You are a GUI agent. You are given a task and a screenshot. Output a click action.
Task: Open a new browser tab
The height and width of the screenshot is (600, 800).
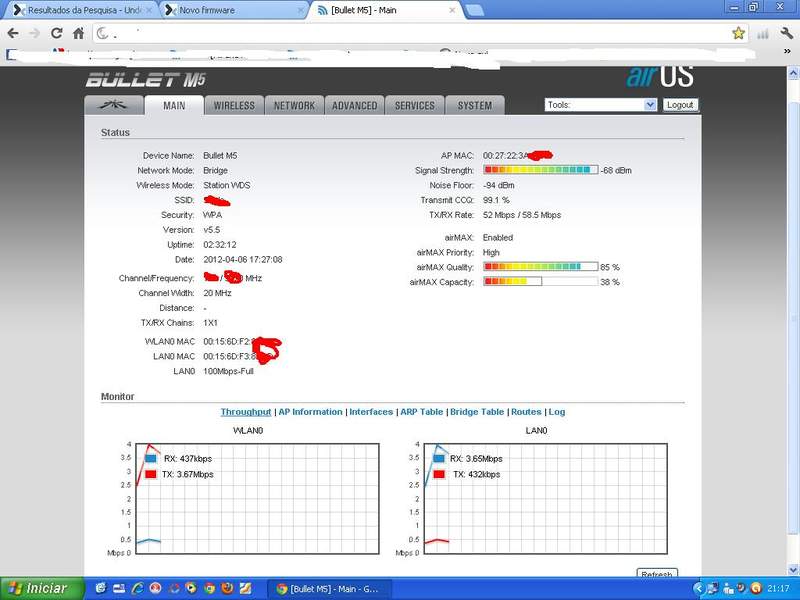click(x=474, y=10)
